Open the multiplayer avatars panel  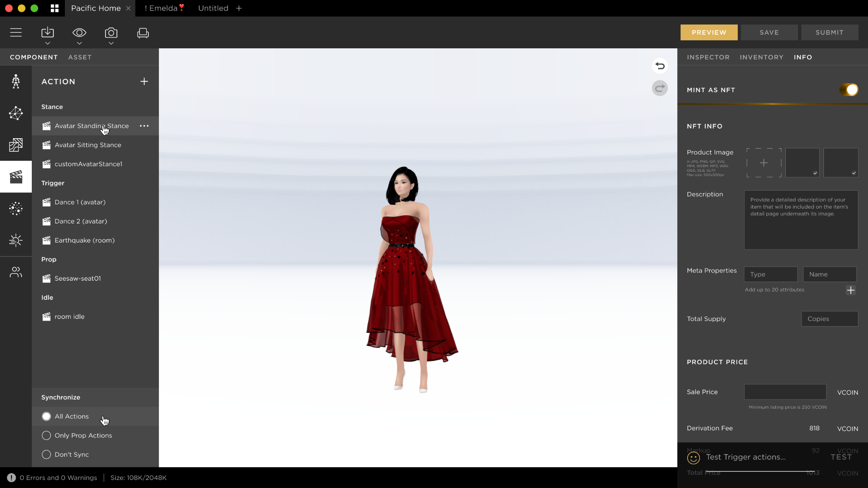coord(16,272)
